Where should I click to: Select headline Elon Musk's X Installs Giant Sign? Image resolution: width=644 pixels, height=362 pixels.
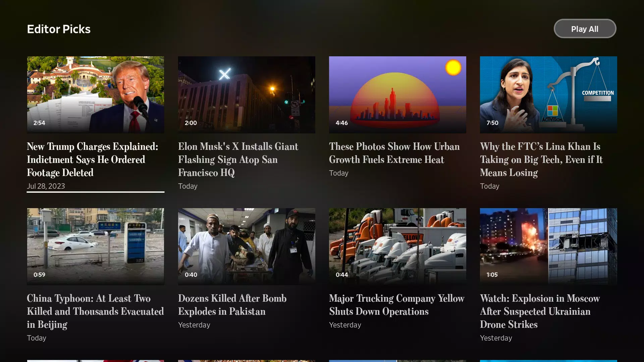(238, 160)
